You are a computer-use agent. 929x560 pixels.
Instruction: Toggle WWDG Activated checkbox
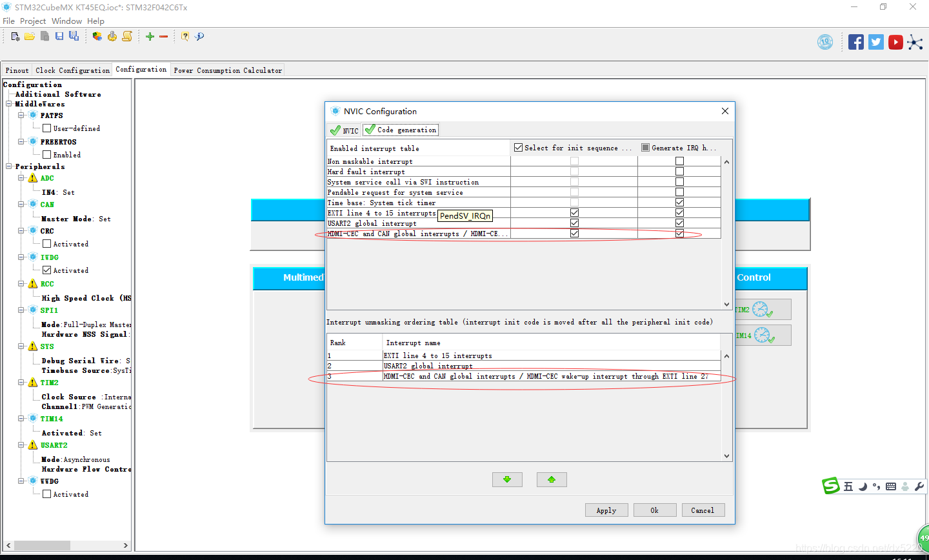[x=46, y=494]
